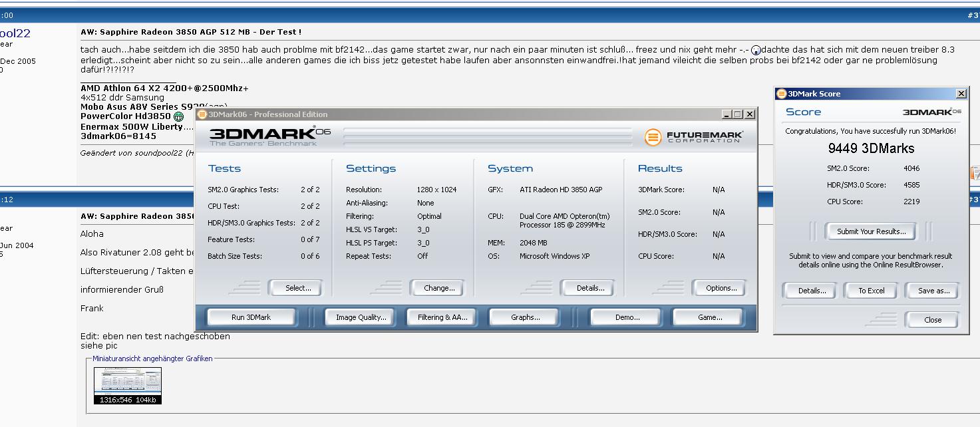980x427 pixels.
Task: Click the '1280 x 1024' resolution value
Action: coord(436,190)
